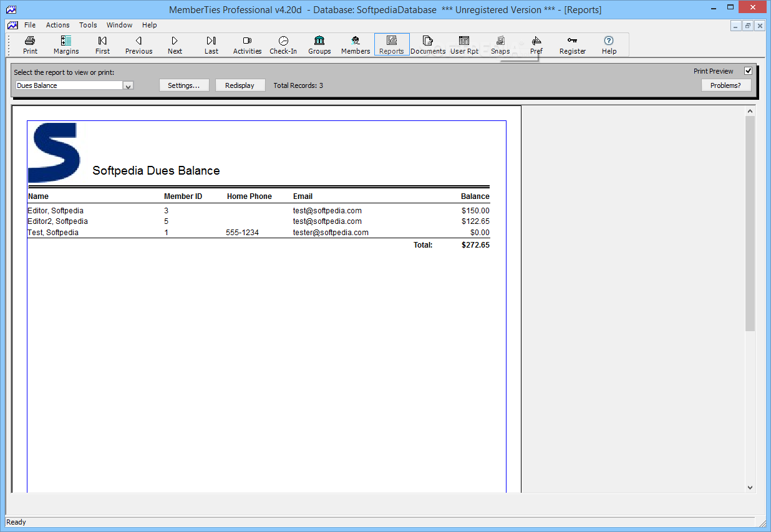The image size is (771, 532).
Task: Click the 'Editor2, Softpedia' name
Action: tap(58, 221)
